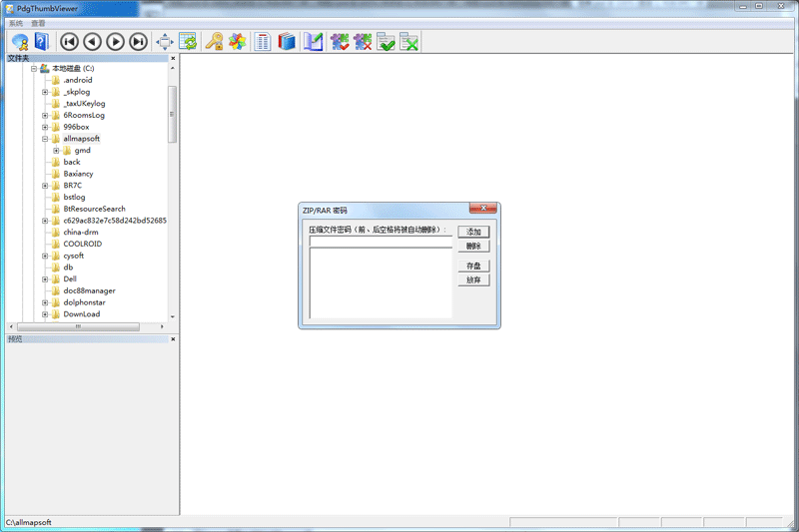Screen dimensions: 799x532
Task: Select the COOLROID folder
Action: point(83,244)
